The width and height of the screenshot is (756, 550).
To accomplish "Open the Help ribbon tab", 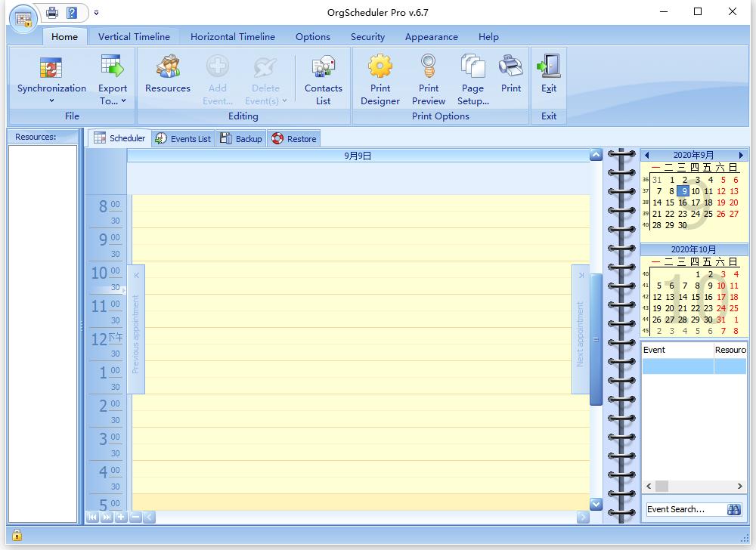I will click(488, 36).
